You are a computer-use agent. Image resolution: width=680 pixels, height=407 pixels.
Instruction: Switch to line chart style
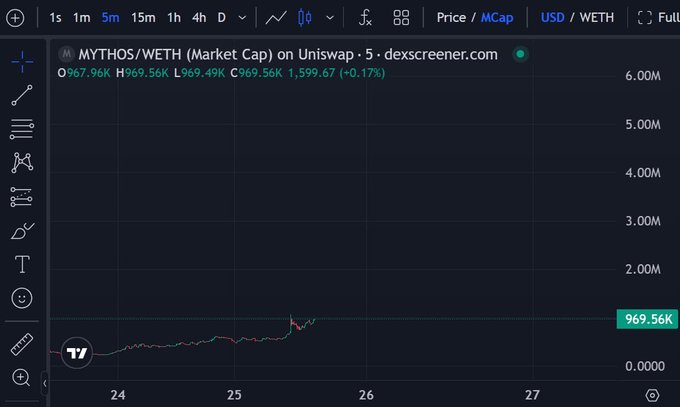276,18
